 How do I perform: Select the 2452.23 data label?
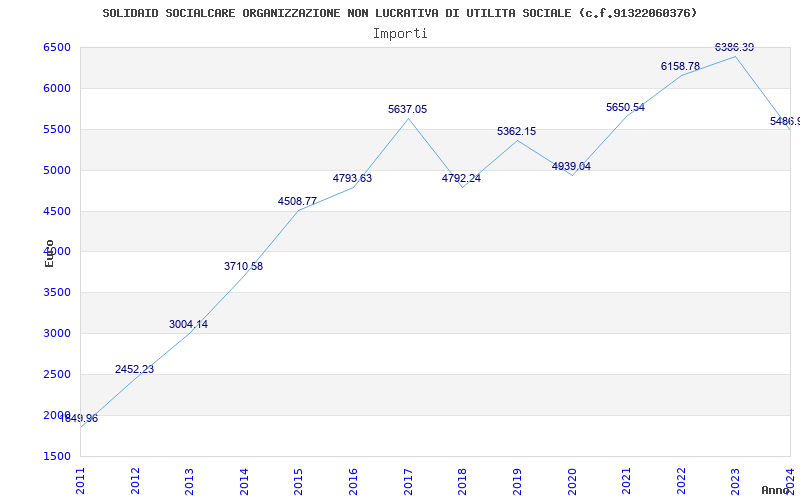coord(134,369)
